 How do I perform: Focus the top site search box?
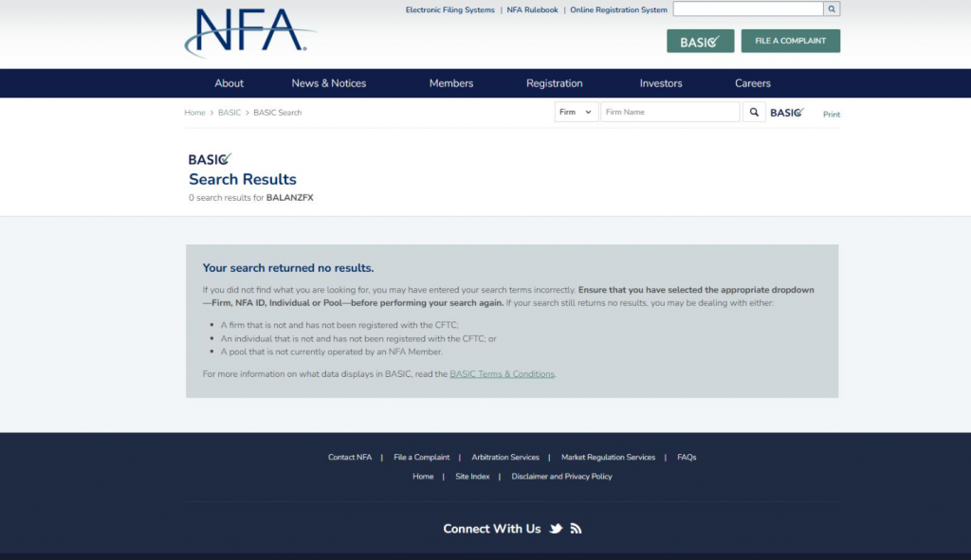[748, 9]
